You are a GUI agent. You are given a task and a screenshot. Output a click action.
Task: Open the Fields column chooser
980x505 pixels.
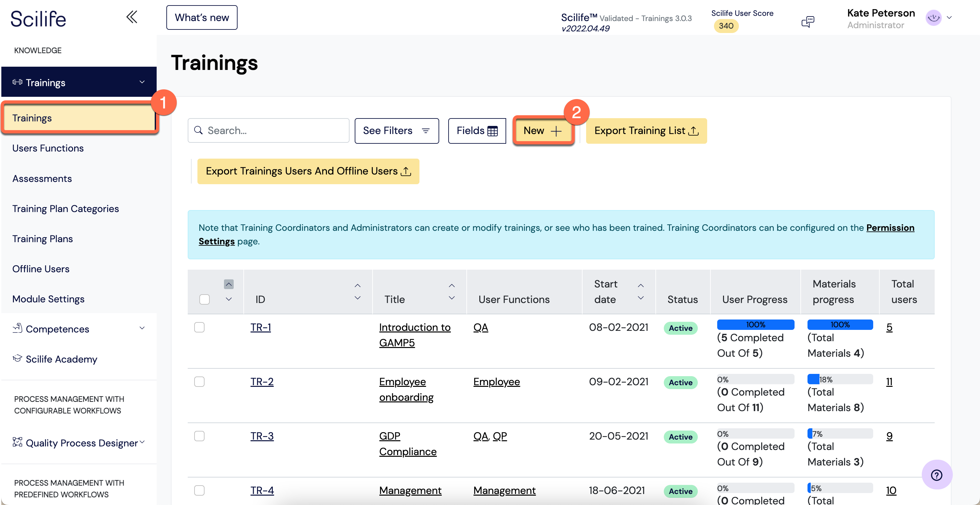[477, 130]
